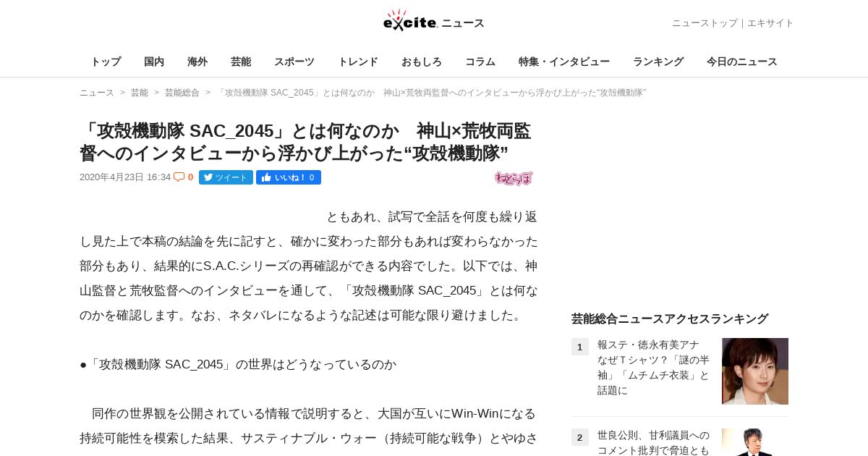The width and height of the screenshot is (868, 456).
Task: Share via the Twitter ツイート button
Action: point(226,177)
